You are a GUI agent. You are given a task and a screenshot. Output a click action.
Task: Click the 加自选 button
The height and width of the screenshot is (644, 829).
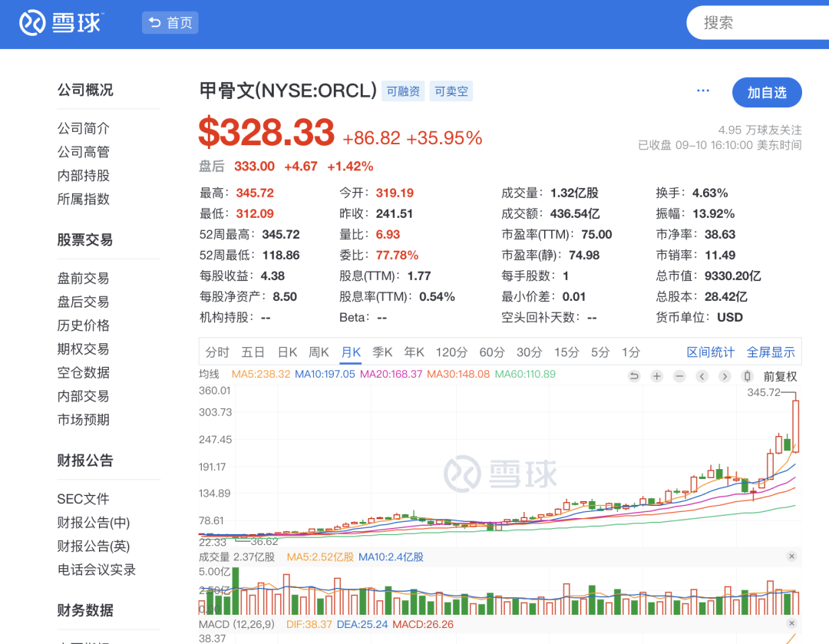click(767, 93)
